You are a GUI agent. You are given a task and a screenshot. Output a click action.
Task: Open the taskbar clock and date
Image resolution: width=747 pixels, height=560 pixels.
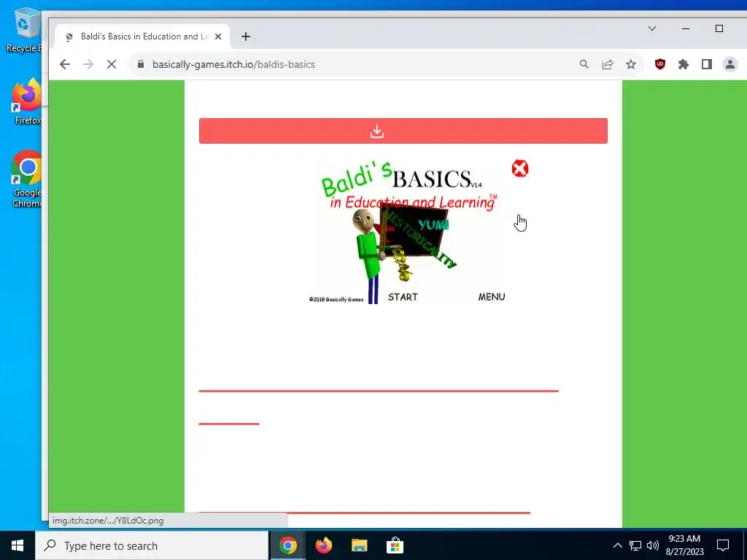[684, 545]
